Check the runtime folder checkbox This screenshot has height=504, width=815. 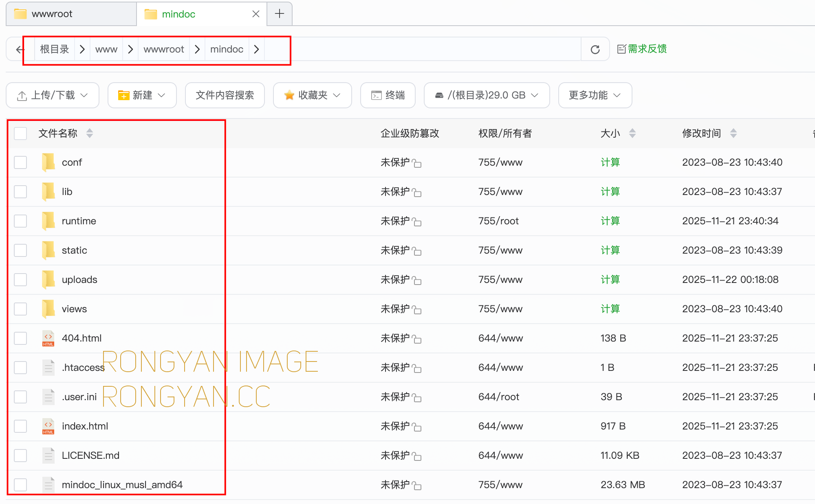tap(20, 221)
